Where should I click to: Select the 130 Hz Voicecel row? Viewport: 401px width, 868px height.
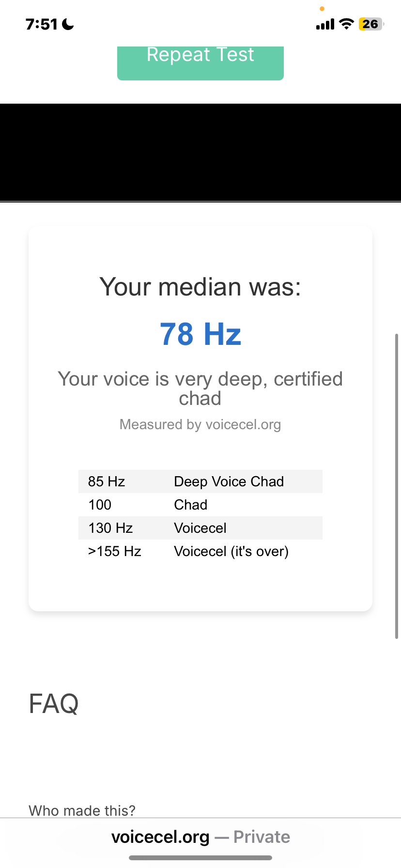(x=200, y=528)
